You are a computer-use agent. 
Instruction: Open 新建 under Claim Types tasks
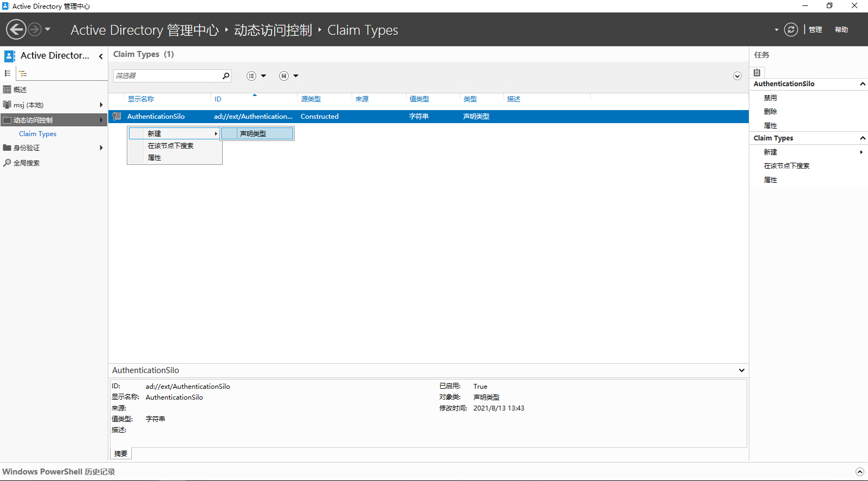[770, 152]
